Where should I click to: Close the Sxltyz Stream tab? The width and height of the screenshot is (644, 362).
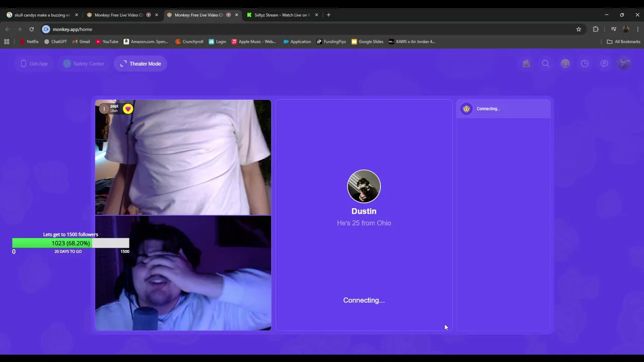click(x=316, y=15)
